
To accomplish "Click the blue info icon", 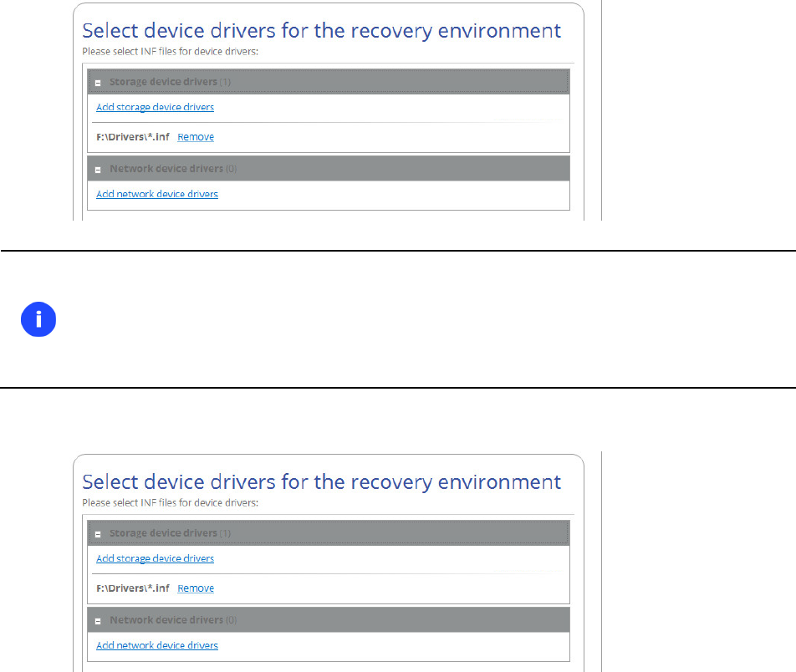I will [39, 321].
